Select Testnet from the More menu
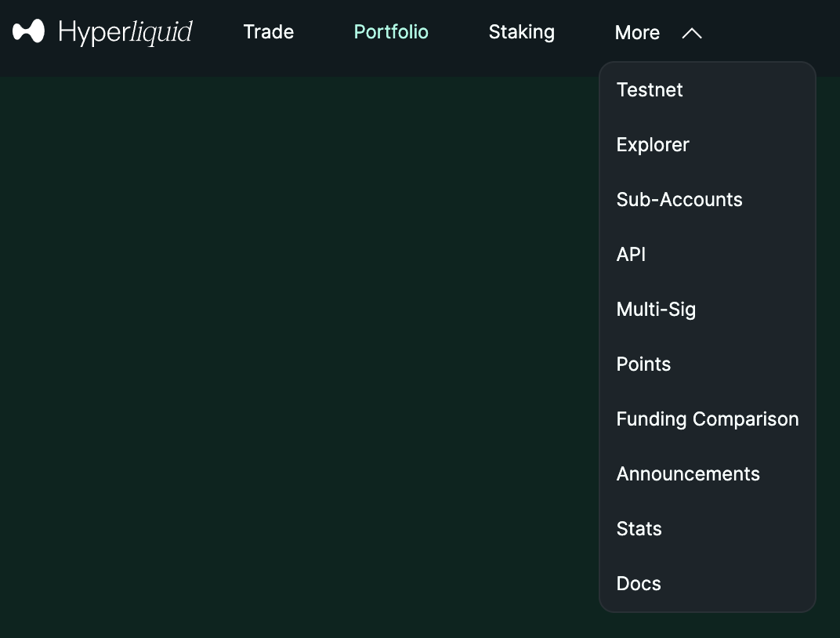The height and width of the screenshot is (638, 840). (x=650, y=90)
